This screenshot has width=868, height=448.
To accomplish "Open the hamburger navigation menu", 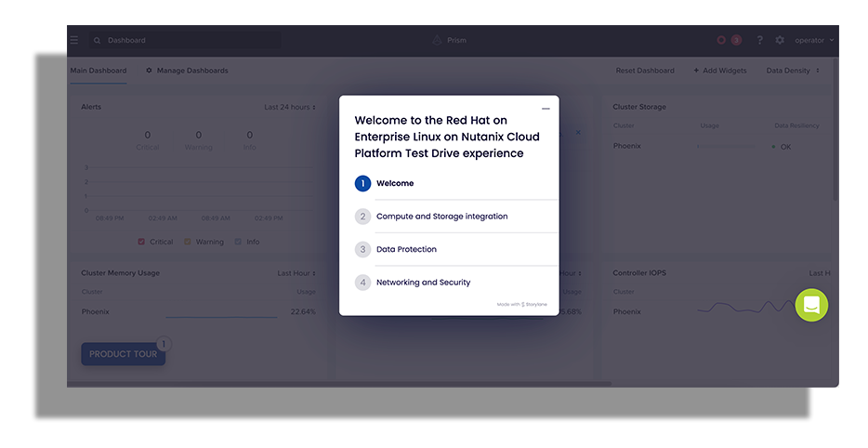I will (74, 40).
